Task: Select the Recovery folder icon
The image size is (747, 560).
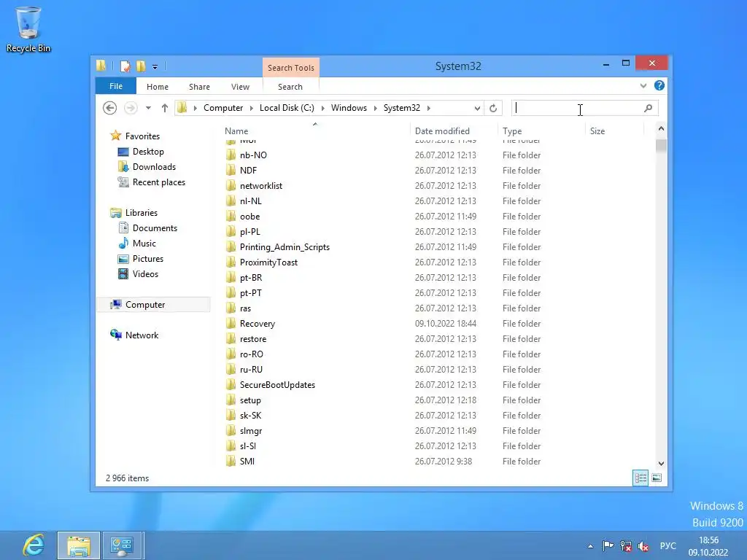Action: pos(231,323)
